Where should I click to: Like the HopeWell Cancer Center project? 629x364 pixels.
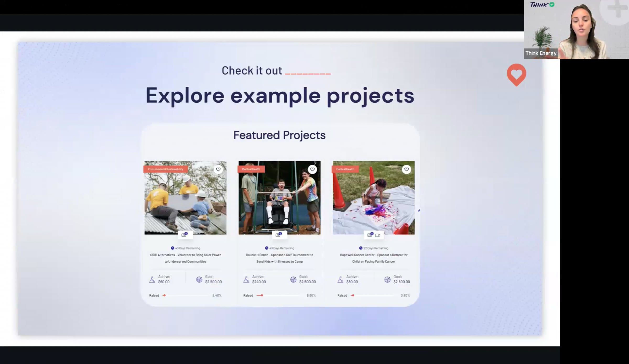(x=406, y=169)
